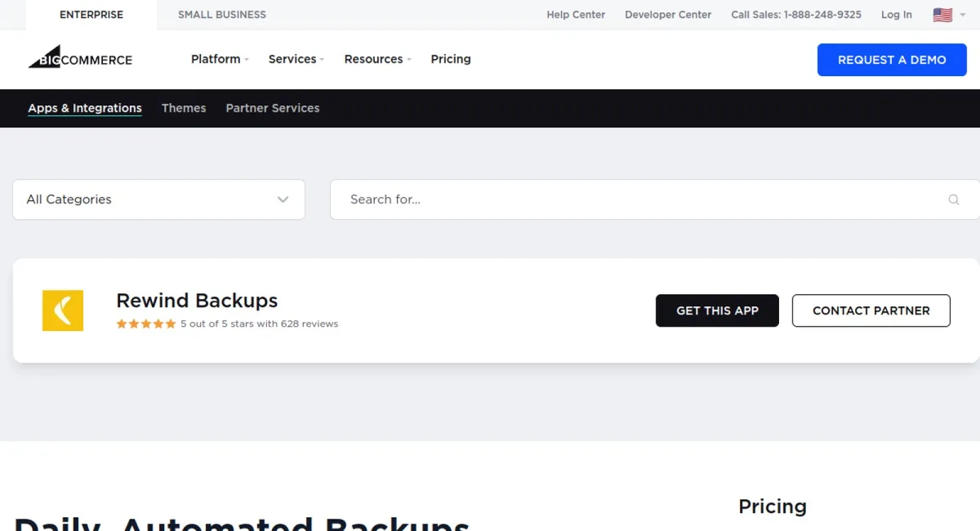
Task: Select the Partner Services tab
Action: coord(273,108)
